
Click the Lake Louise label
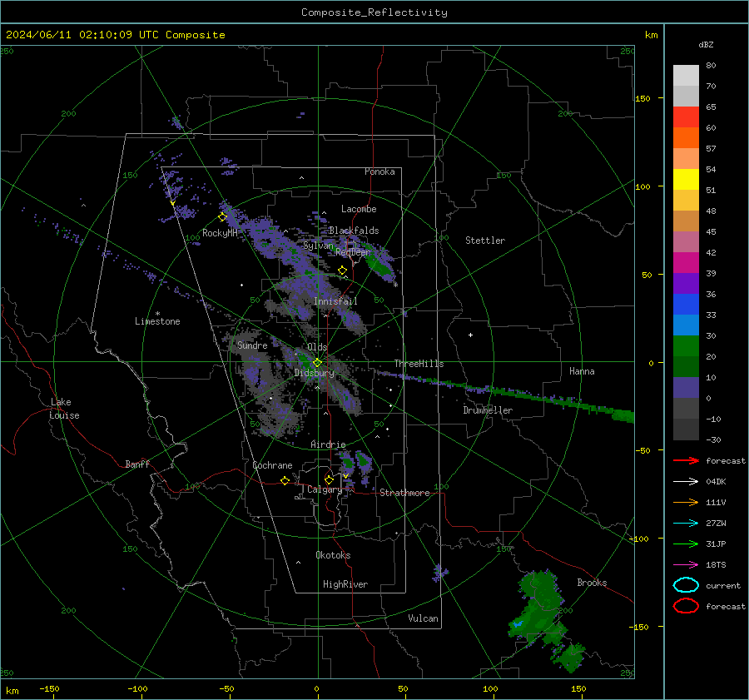pyautogui.click(x=64, y=409)
